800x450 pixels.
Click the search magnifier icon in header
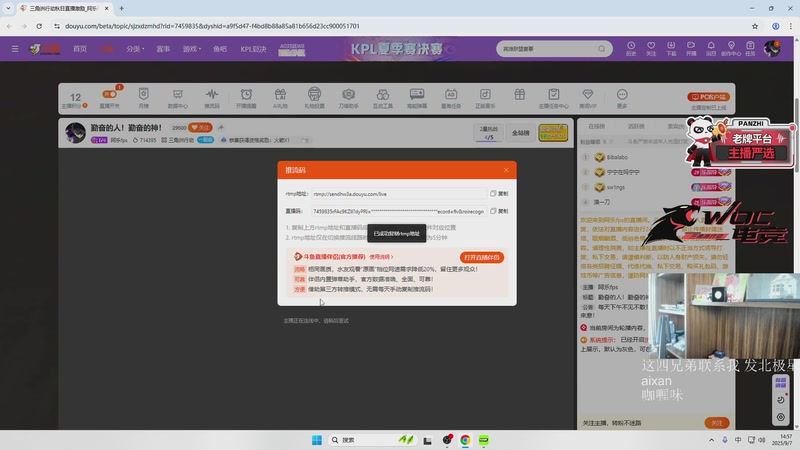[602, 49]
